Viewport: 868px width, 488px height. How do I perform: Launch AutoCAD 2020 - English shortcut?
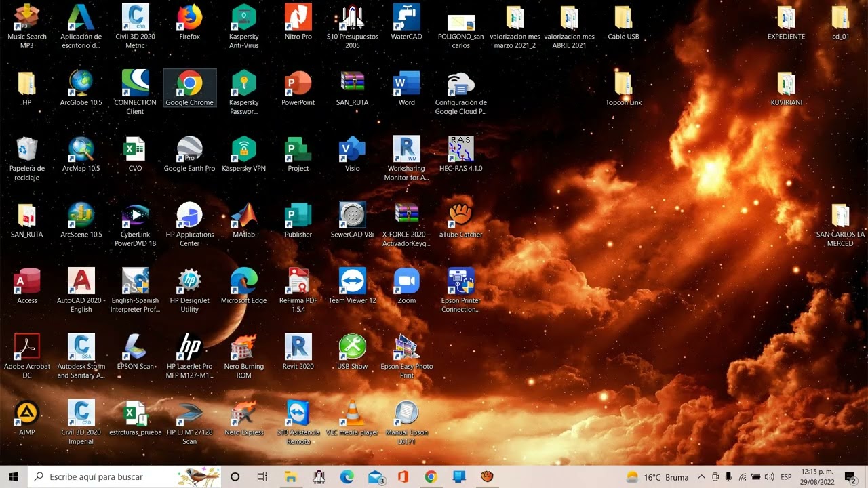[81, 290]
